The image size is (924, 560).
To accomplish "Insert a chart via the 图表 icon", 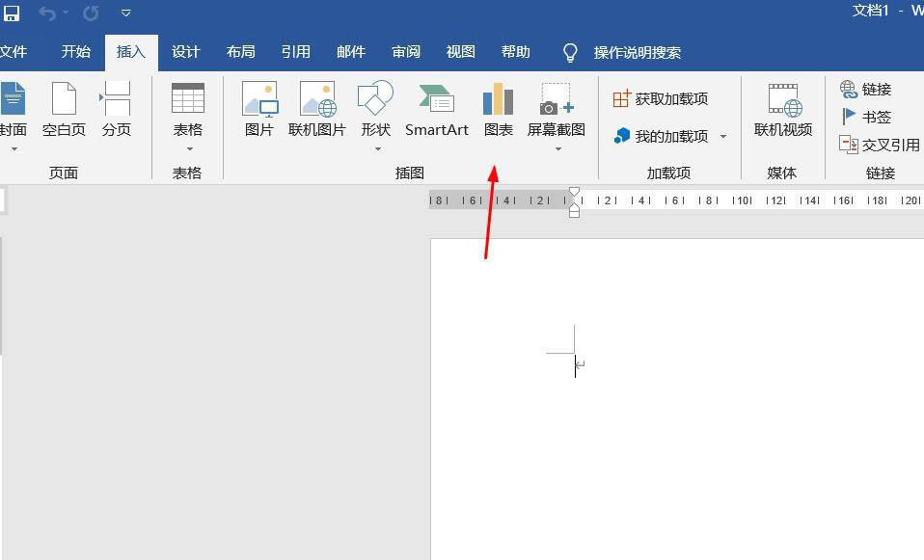I will click(x=498, y=101).
